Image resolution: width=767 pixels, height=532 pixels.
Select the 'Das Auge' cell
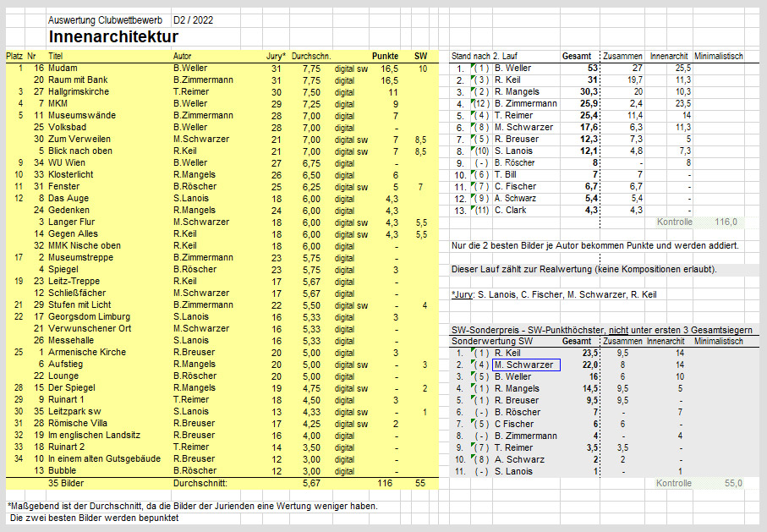coord(68,198)
